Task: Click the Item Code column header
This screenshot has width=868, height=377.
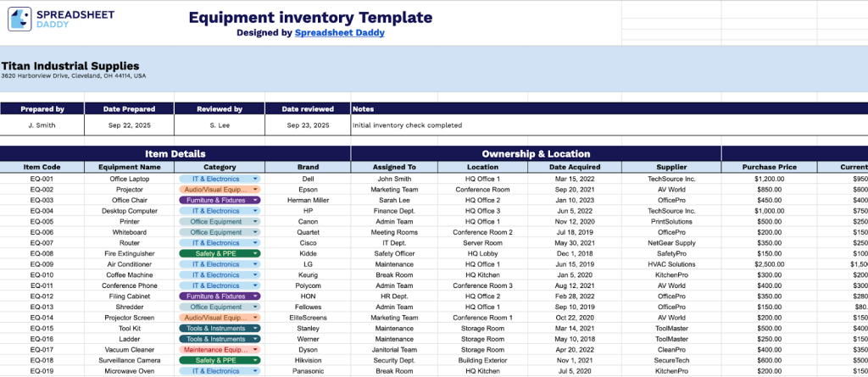Action: pyautogui.click(x=42, y=167)
